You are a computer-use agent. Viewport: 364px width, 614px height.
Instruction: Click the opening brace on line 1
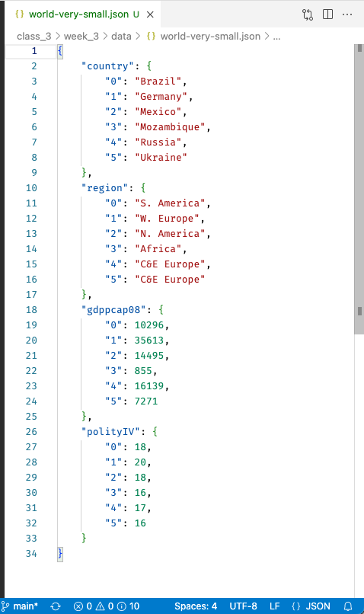[x=60, y=51]
